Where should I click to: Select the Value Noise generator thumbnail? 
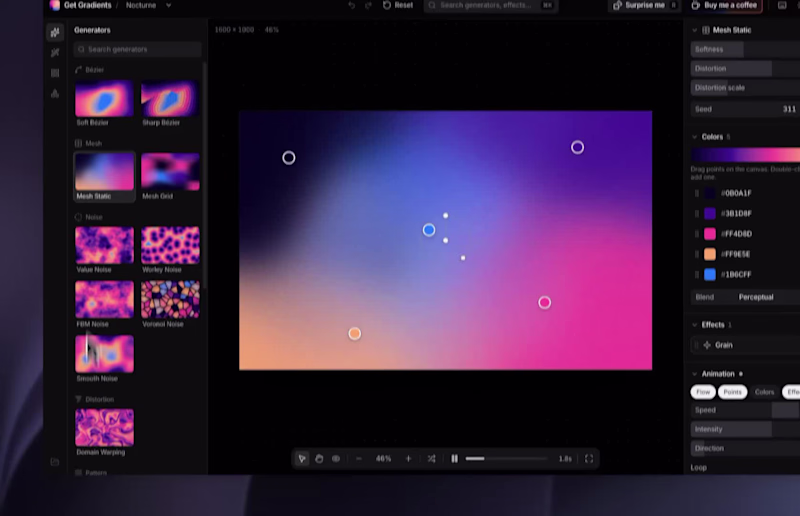[104, 245]
